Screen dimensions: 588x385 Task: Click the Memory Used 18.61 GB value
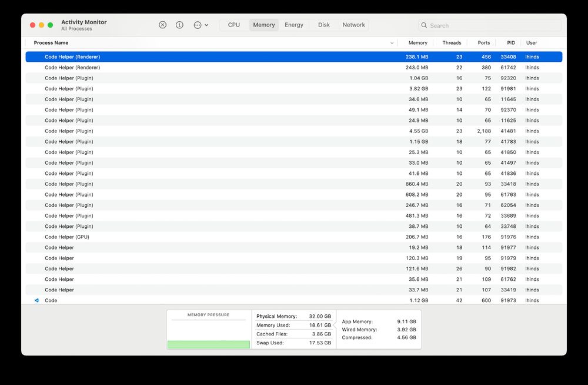pyautogui.click(x=320, y=326)
